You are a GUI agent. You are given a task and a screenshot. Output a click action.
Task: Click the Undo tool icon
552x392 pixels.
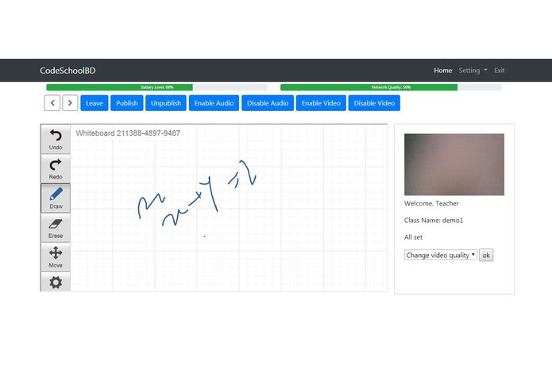(56, 139)
